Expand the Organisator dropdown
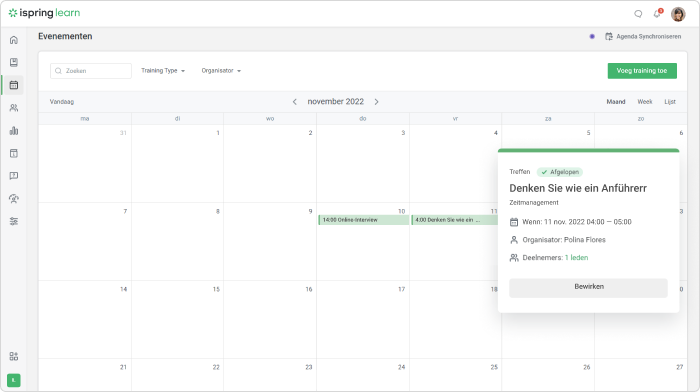The width and height of the screenshot is (700, 392). [x=221, y=71]
